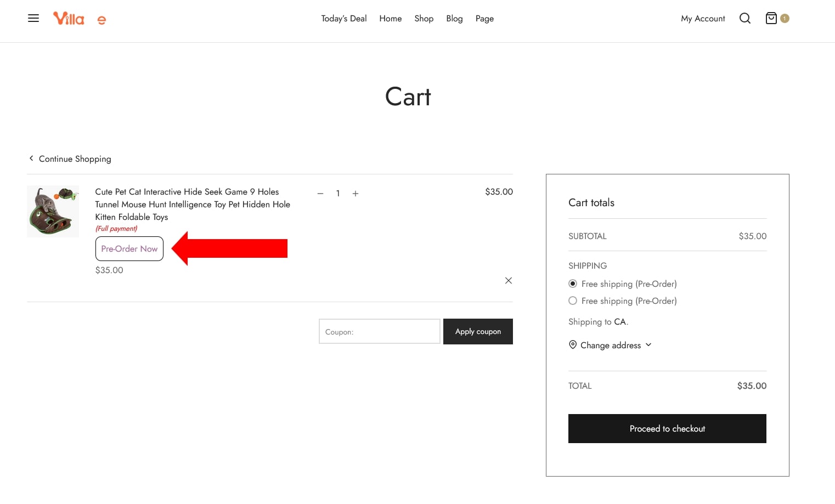
Task: Click Proceed to checkout button
Action: click(667, 428)
